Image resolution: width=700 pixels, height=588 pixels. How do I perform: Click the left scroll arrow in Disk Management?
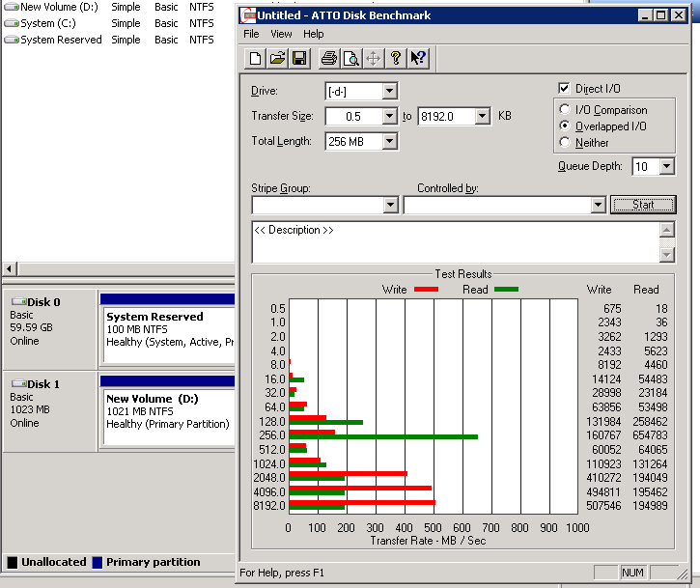tap(10, 269)
